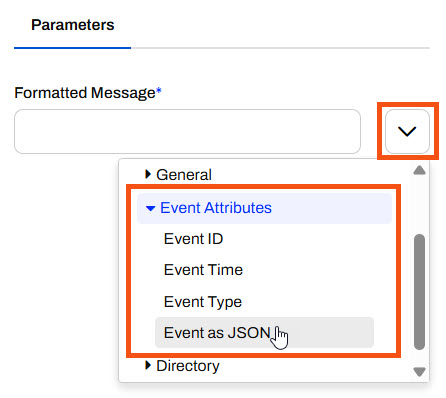The height and width of the screenshot is (398, 446).
Task: Click the dropdown list scrollbar thumb
Action: [x=419, y=292]
